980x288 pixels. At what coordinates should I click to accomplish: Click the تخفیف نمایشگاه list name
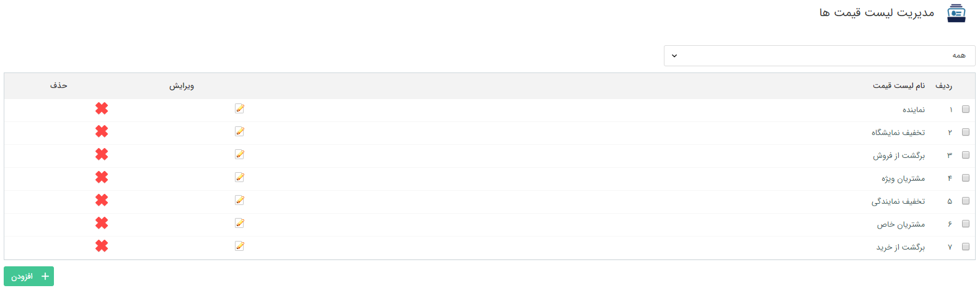point(898,132)
